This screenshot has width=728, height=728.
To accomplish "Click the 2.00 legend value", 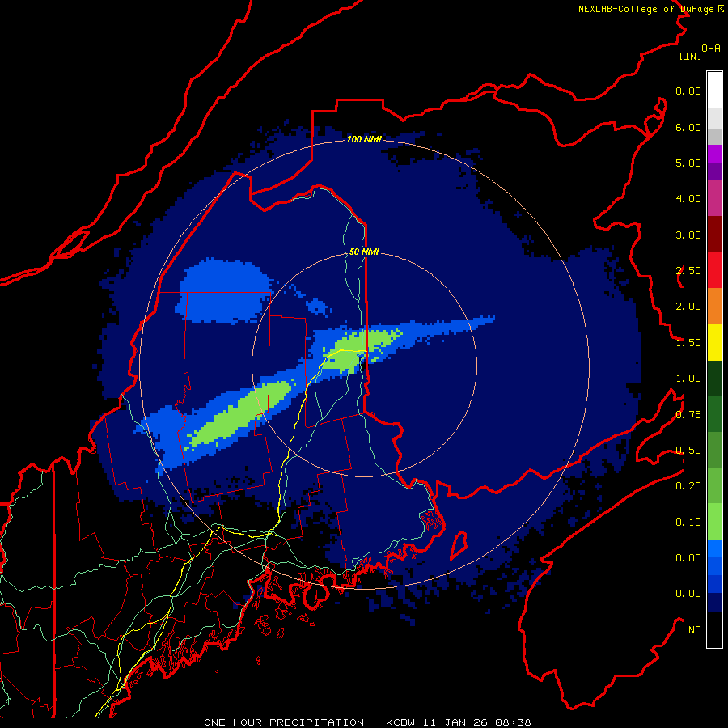I will tap(688, 307).
